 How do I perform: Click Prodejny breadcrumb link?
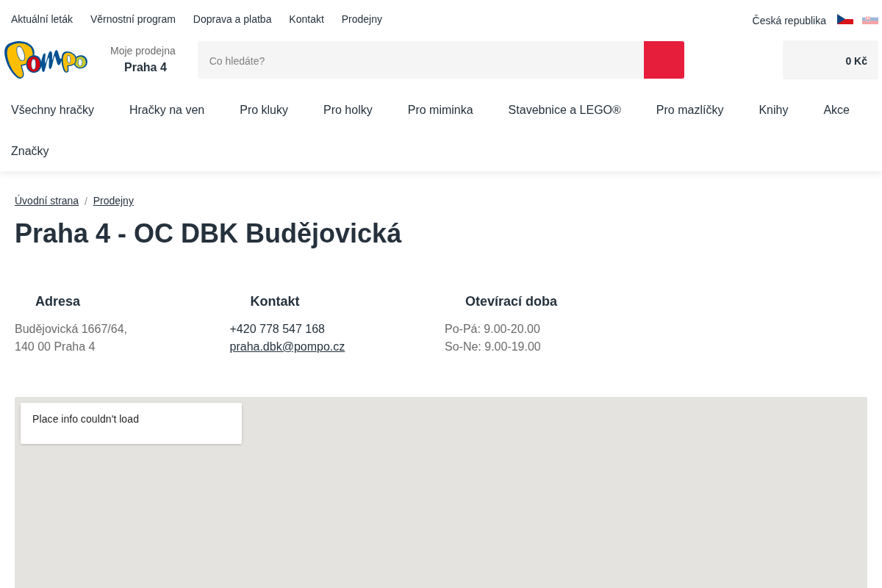click(x=113, y=201)
